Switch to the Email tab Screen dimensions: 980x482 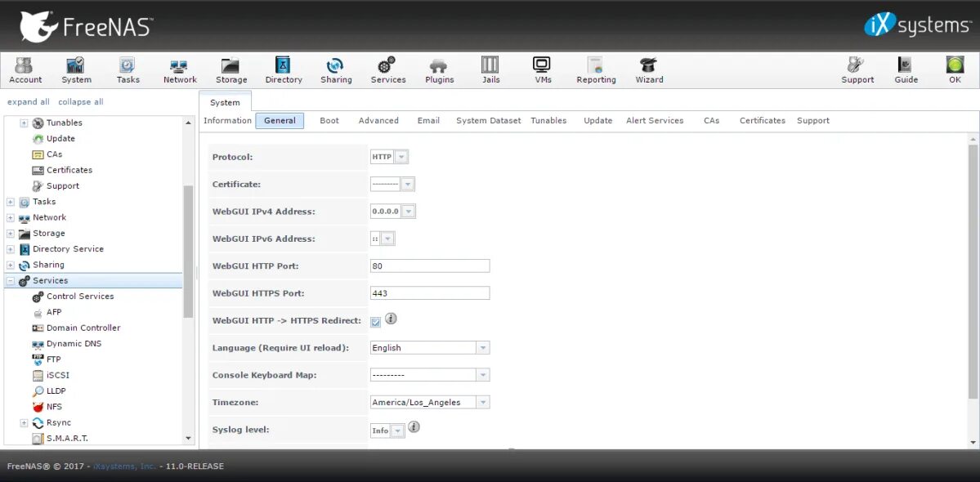click(429, 121)
